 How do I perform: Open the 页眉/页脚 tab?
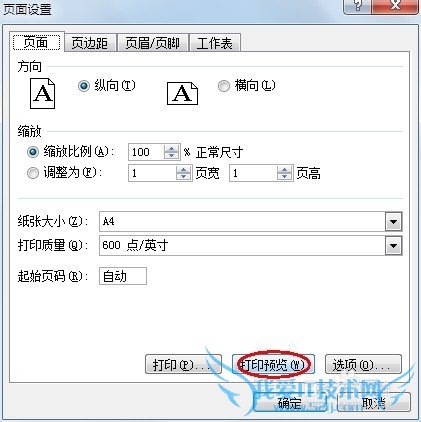point(153,43)
